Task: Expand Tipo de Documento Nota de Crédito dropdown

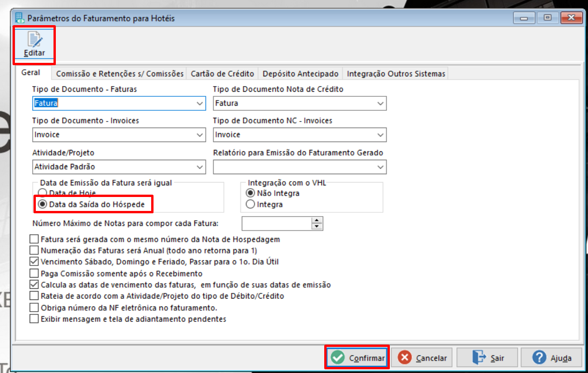Action: (381, 103)
